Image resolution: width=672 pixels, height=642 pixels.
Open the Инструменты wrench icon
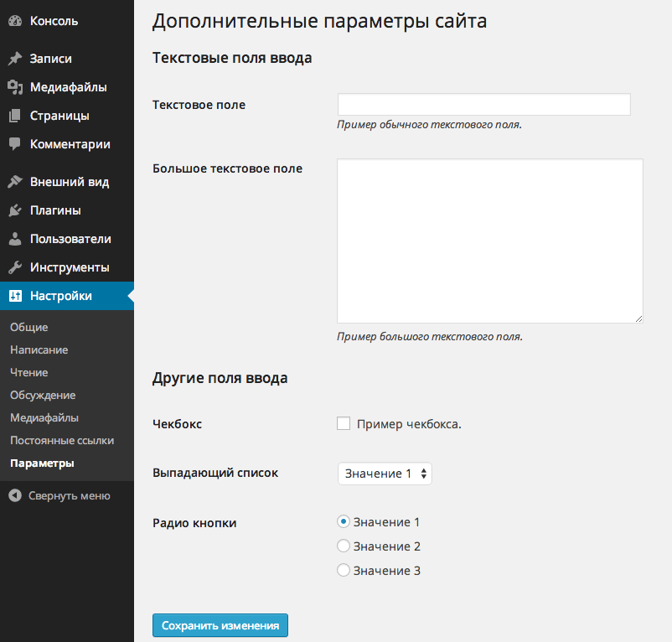pyautogui.click(x=15, y=267)
